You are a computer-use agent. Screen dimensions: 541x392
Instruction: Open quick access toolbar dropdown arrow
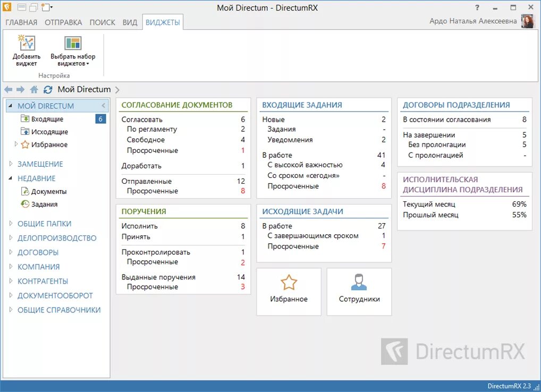[x=52, y=7]
